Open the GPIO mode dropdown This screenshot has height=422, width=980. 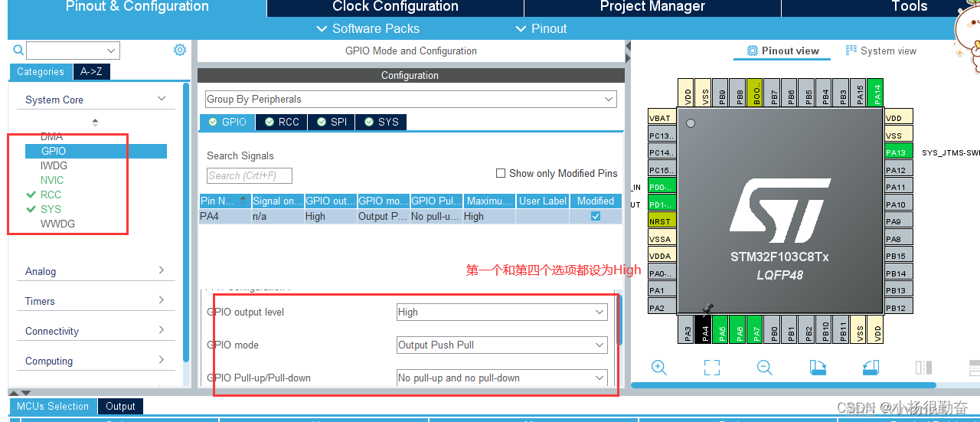501,345
